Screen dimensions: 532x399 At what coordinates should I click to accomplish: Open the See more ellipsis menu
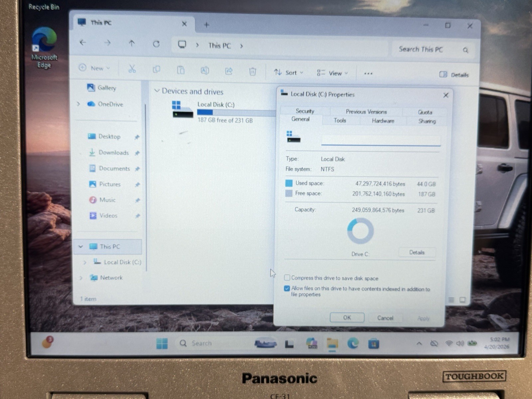(368, 73)
